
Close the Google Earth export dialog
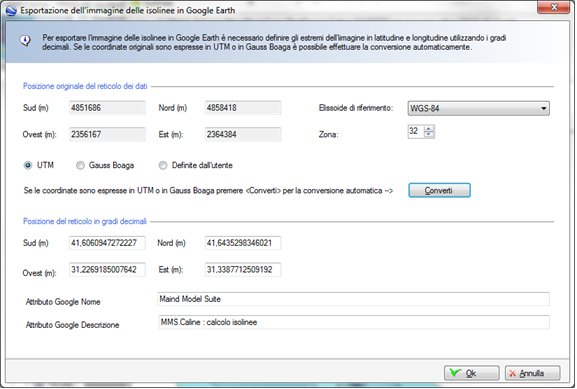[x=554, y=7]
